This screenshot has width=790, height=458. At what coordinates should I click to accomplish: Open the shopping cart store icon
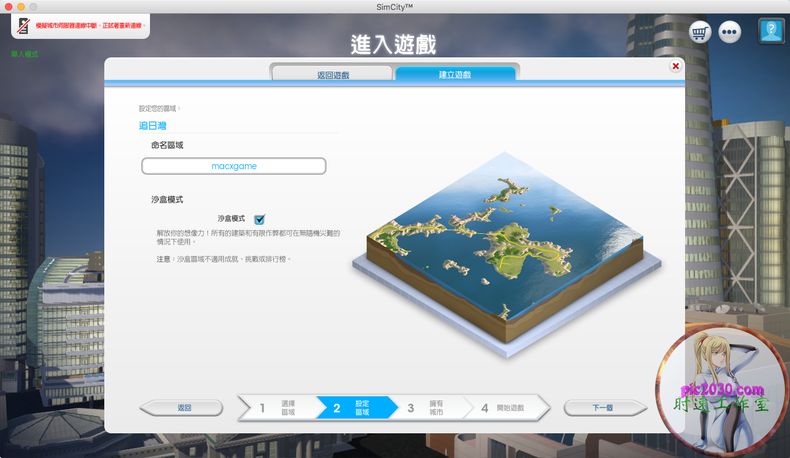699,33
